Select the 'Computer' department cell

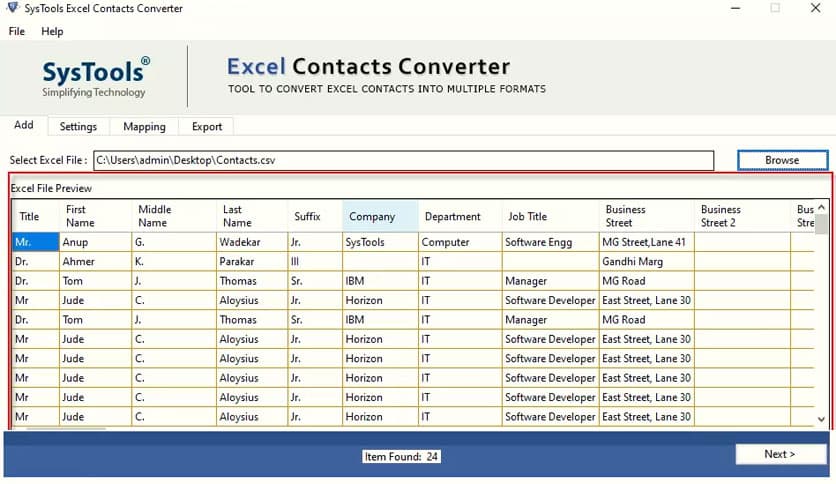click(x=460, y=242)
